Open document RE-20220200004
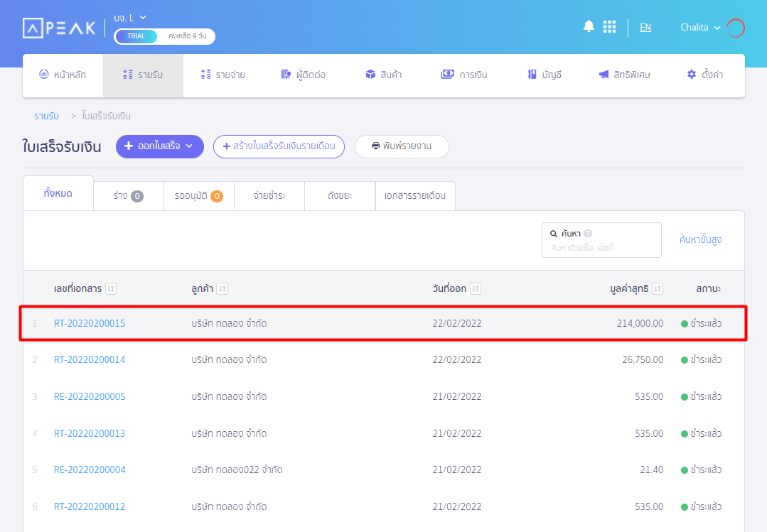This screenshot has height=532, width=767. coord(90,469)
